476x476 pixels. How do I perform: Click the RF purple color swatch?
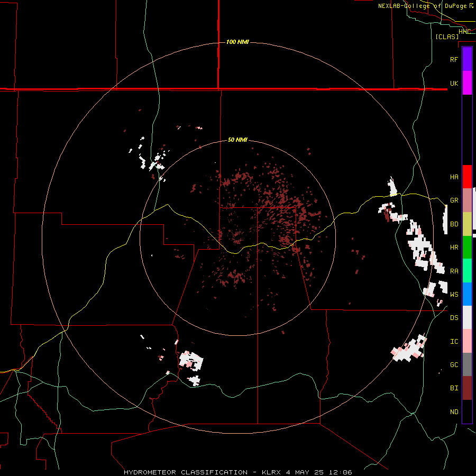[x=467, y=59]
